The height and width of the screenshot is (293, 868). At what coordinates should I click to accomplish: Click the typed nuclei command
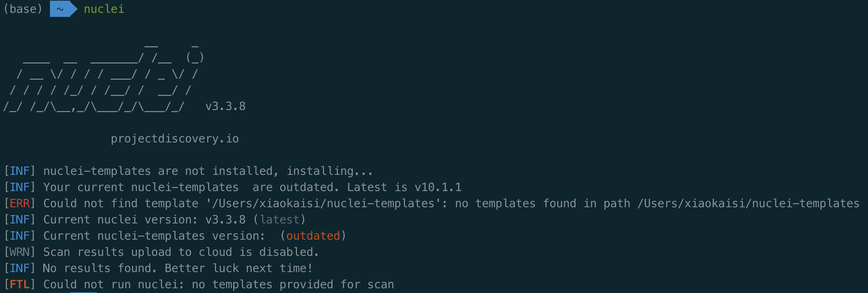click(104, 9)
